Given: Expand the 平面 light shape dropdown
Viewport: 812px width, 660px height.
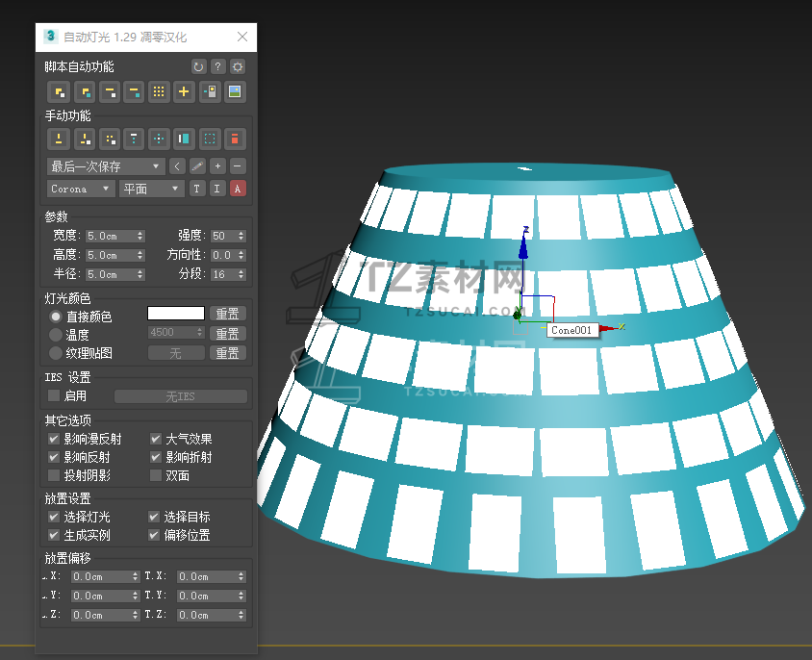Looking at the screenshot, I should point(151,189).
